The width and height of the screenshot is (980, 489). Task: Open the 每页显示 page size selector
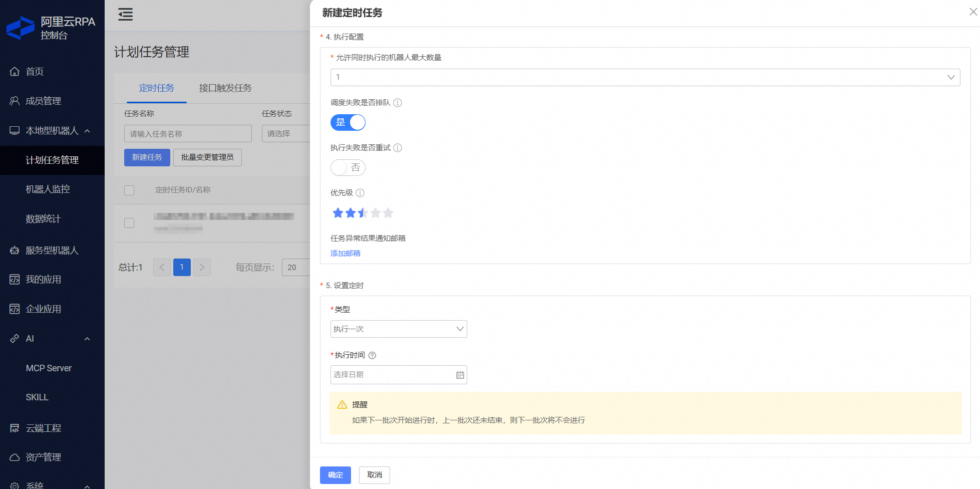click(296, 268)
